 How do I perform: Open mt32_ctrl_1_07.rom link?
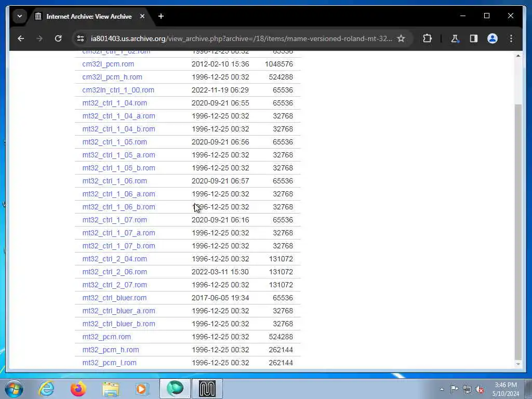pyautogui.click(x=115, y=220)
